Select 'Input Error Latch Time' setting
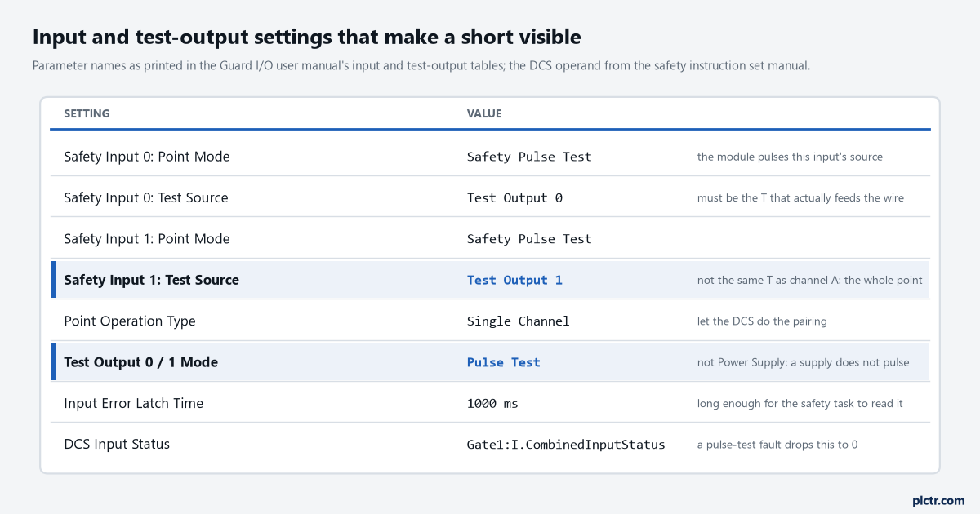Screen dimensions: 980x514 134,403
